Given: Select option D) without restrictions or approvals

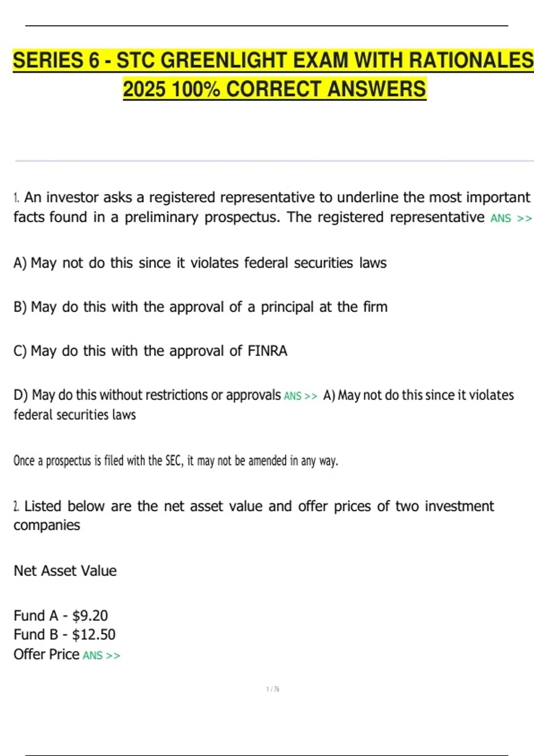Looking at the screenshot, I should coord(147,395).
